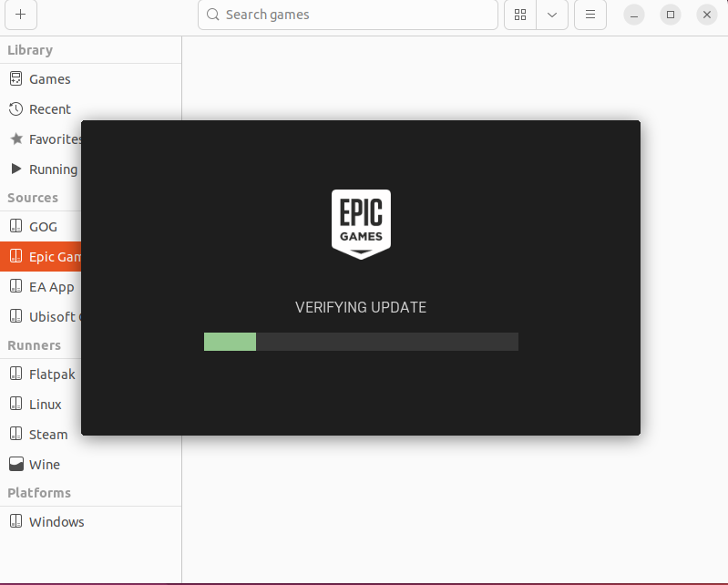728x585 pixels.
Task: Click the Ubisoft source icon
Action: 15,316
